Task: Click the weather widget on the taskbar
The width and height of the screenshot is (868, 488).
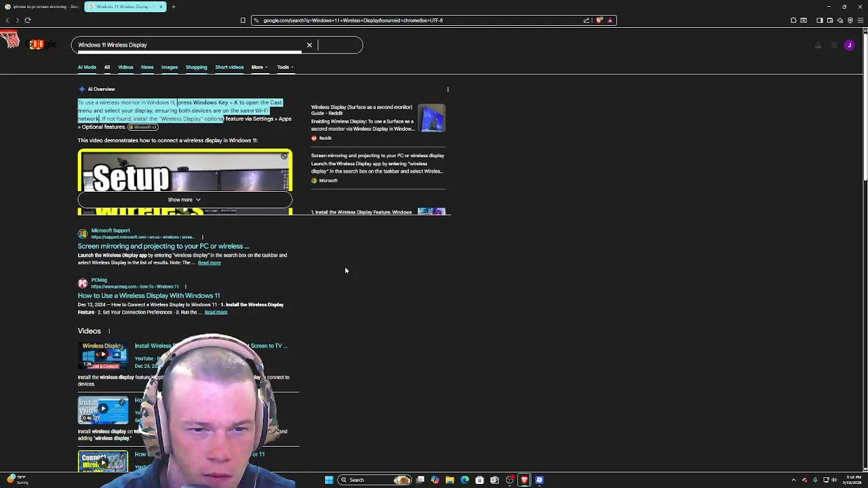Action: (16, 479)
